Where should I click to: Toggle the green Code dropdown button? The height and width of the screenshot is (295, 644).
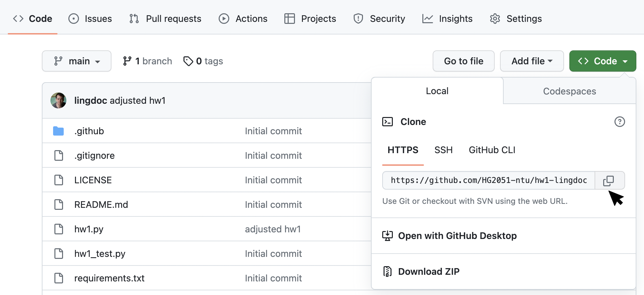point(603,61)
